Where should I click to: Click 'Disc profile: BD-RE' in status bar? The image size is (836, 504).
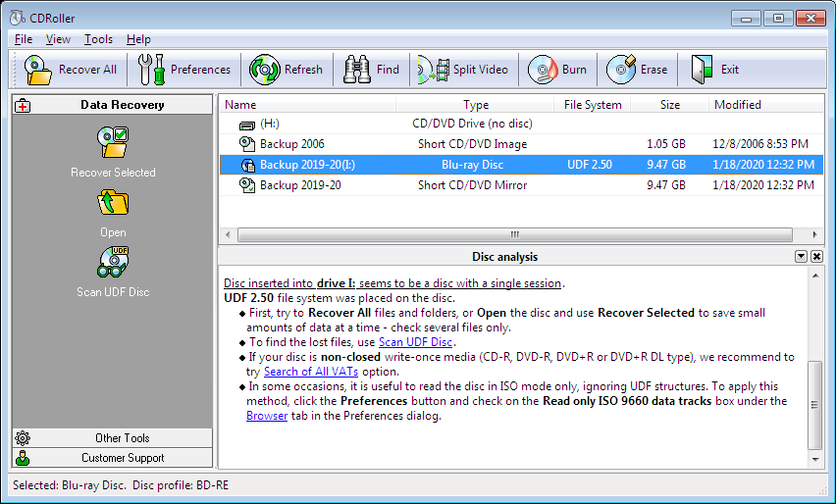[x=181, y=485]
